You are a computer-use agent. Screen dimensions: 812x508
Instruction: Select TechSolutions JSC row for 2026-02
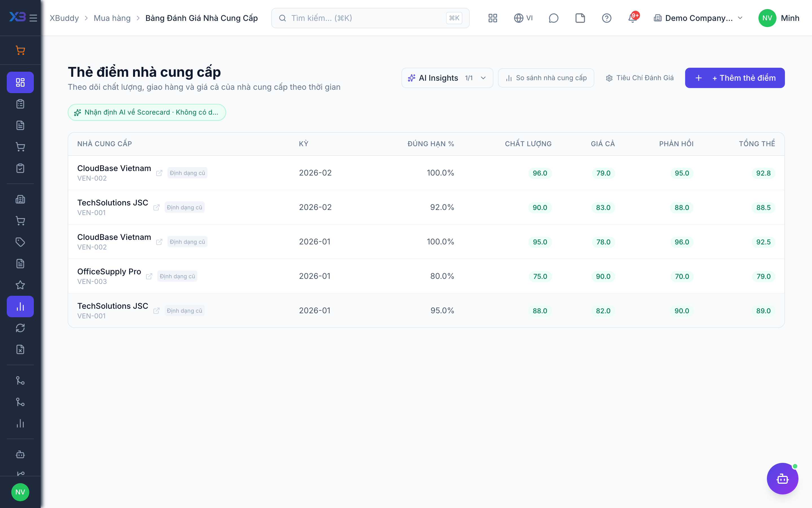pyautogui.click(x=426, y=207)
